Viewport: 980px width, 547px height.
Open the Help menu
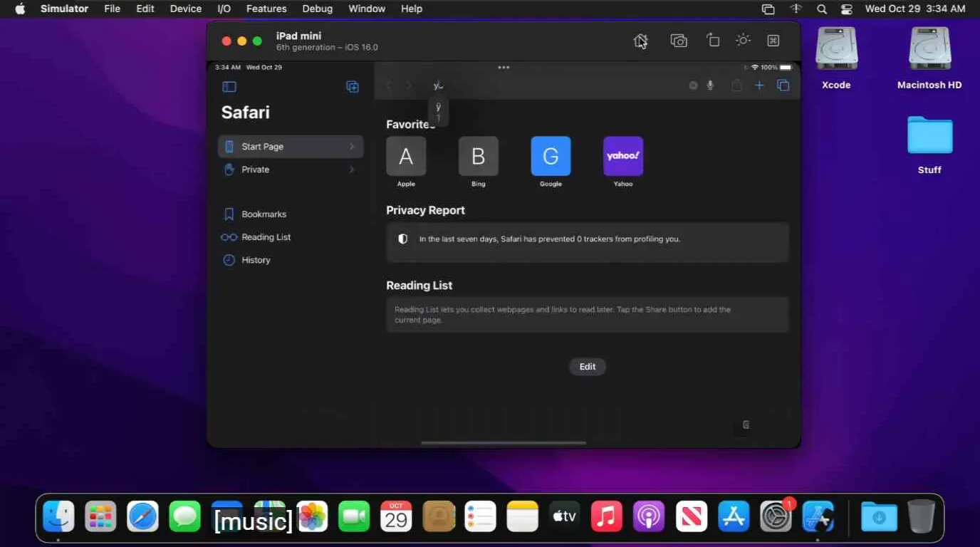(412, 9)
